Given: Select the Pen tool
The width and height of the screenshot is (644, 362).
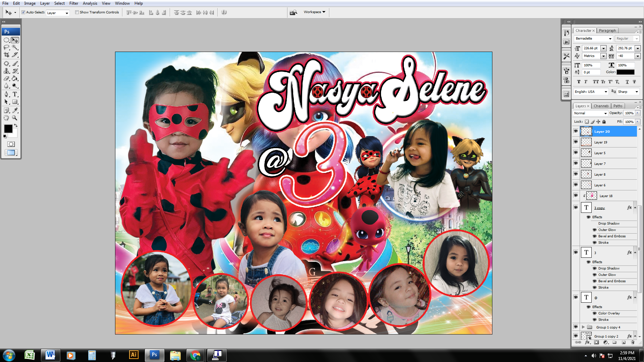Looking at the screenshot, I should (x=6, y=94).
